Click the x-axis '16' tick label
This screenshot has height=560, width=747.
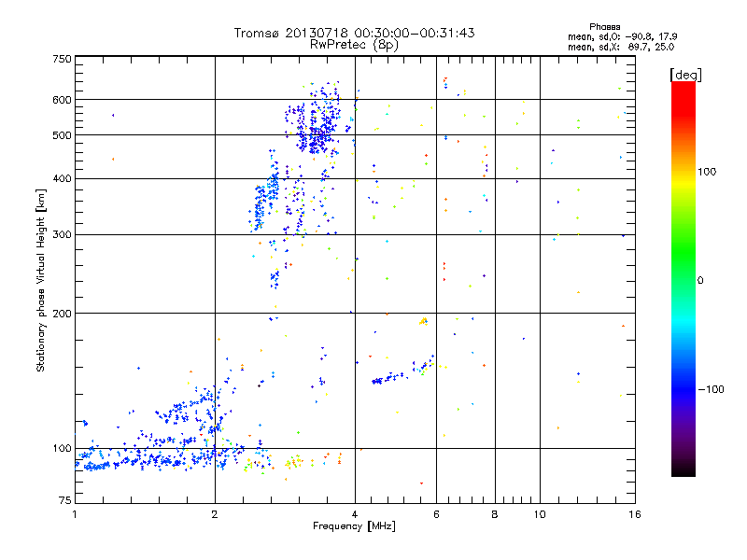pyautogui.click(x=635, y=514)
